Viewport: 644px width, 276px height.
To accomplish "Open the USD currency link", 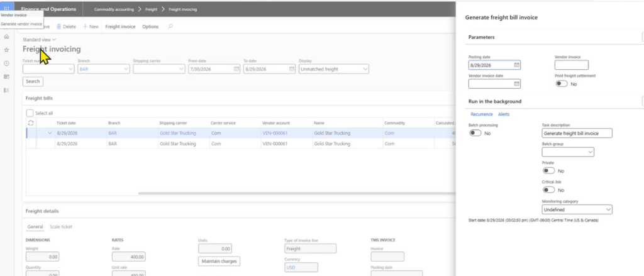I will pyautogui.click(x=291, y=267).
